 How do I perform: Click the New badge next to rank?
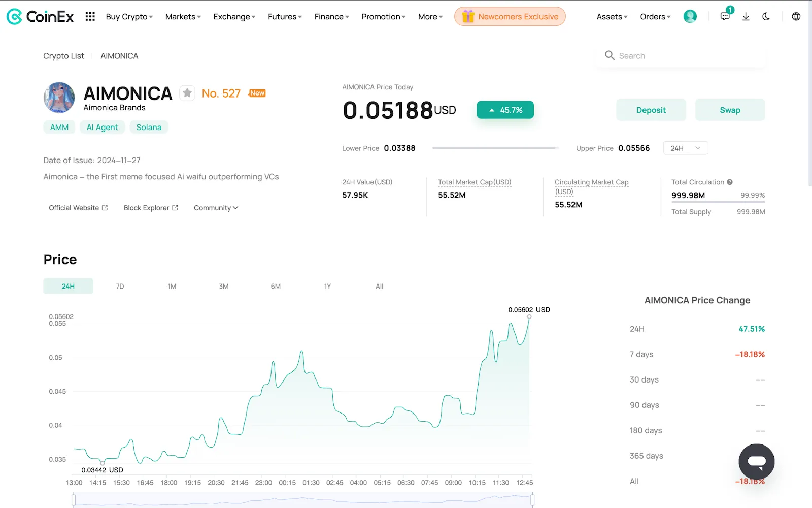pyautogui.click(x=257, y=93)
